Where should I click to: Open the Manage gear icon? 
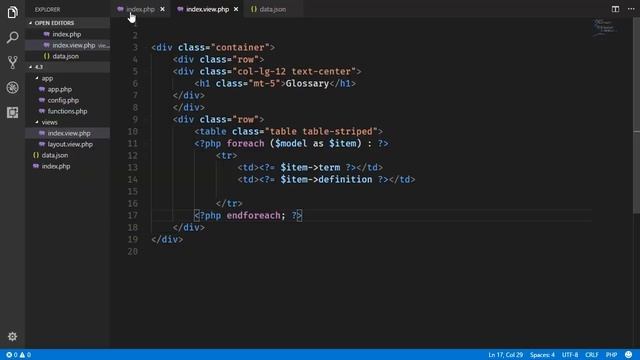coord(12,336)
